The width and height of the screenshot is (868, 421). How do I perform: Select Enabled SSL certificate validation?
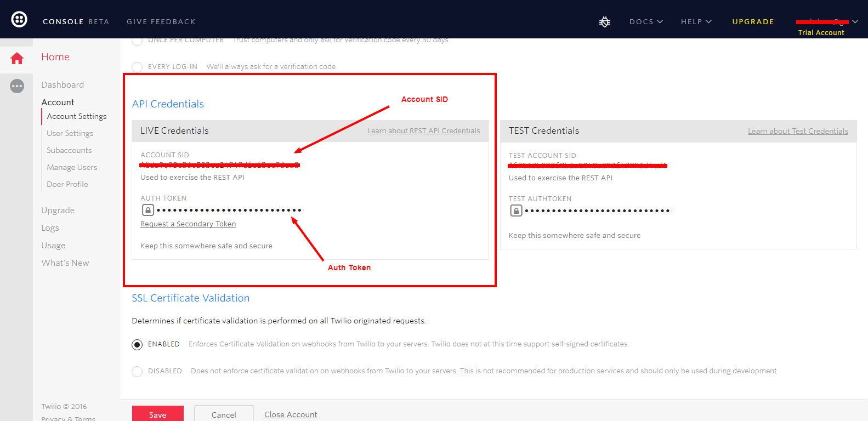pyautogui.click(x=137, y=344)
